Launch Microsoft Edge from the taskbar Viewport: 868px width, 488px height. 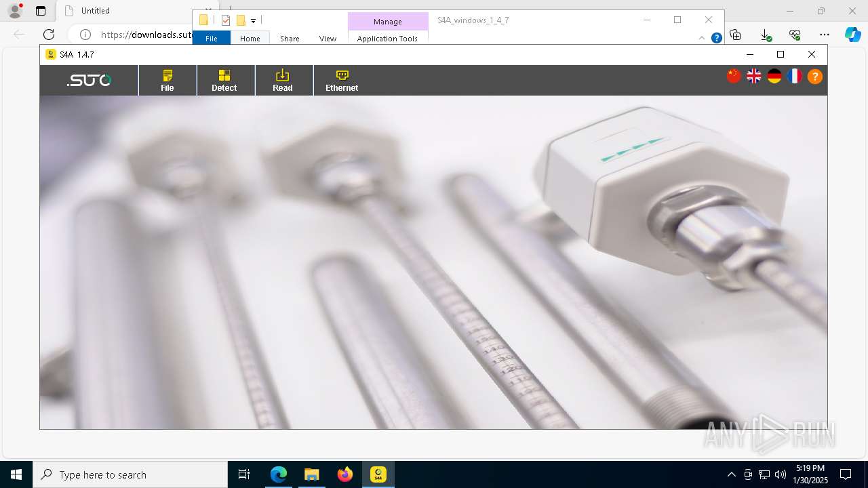(x=279, y=474)
